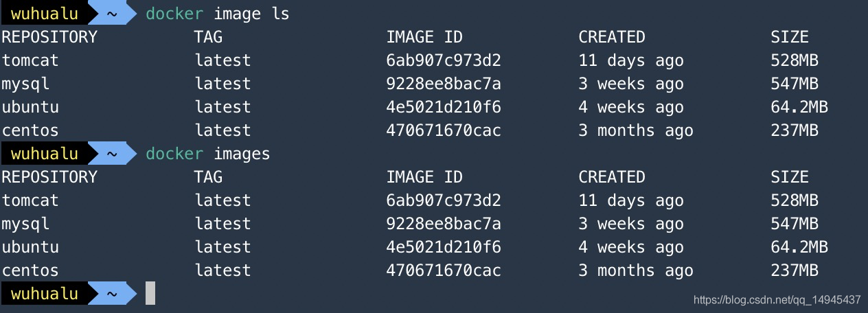
Task: Click the tilde directory segment on last prompt
Action: pyautogui.click(x=112, y=294)
